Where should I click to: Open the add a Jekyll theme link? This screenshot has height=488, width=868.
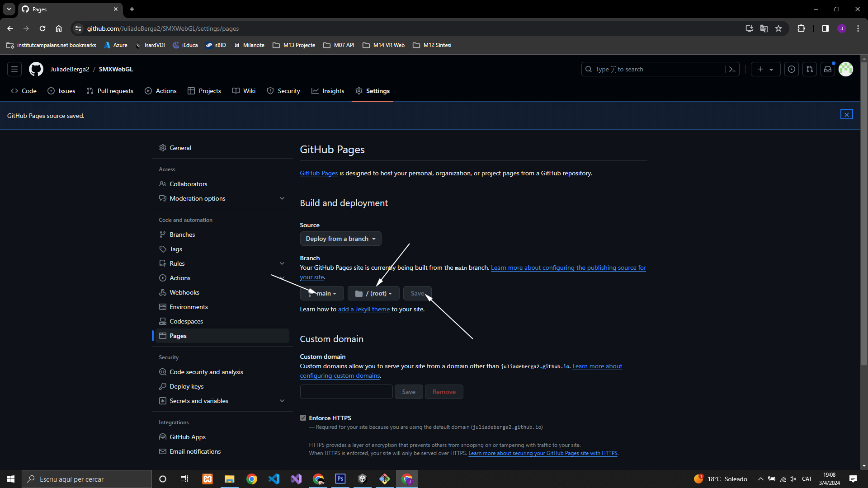(363, 310)
